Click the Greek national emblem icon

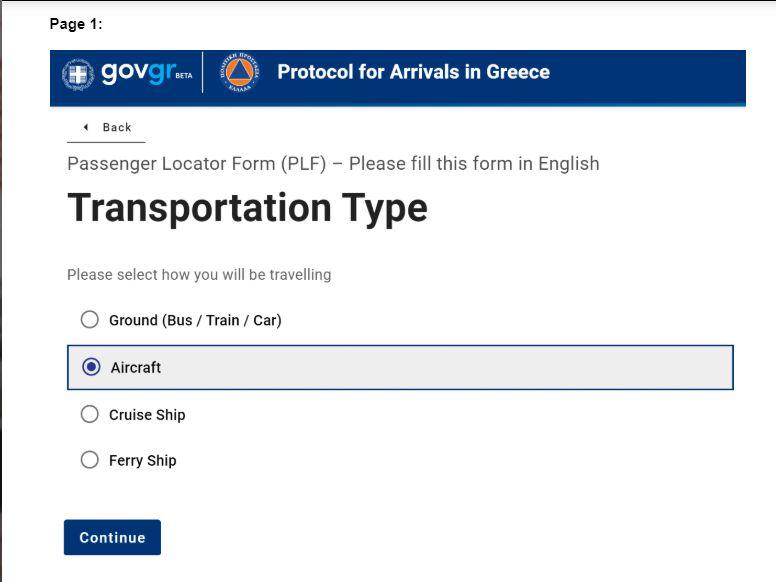[77, 75]
